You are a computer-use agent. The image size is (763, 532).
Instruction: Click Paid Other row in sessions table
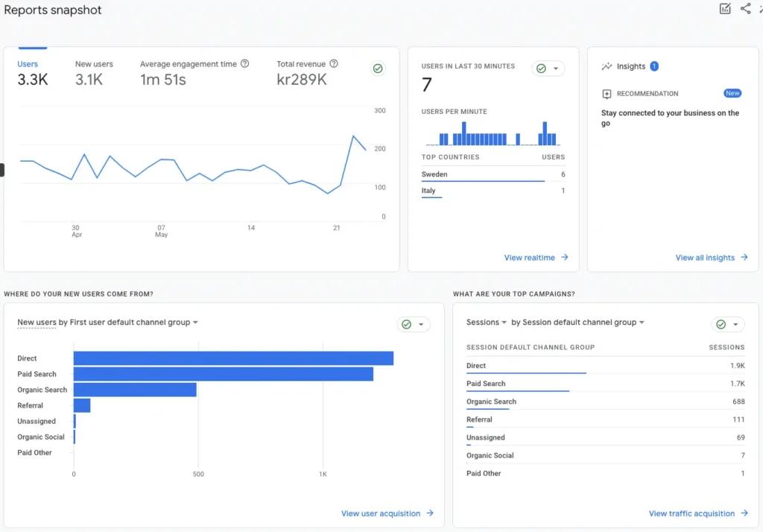click(x=605, y=473)
